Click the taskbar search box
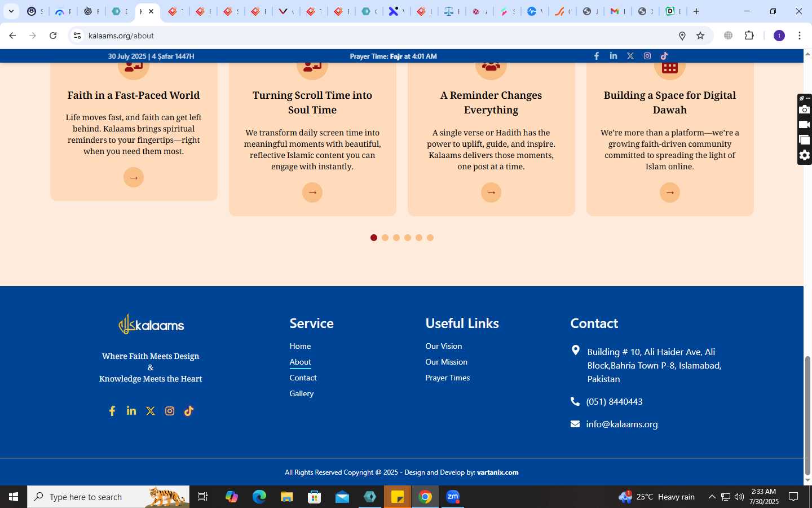 [x=108, y=497]
